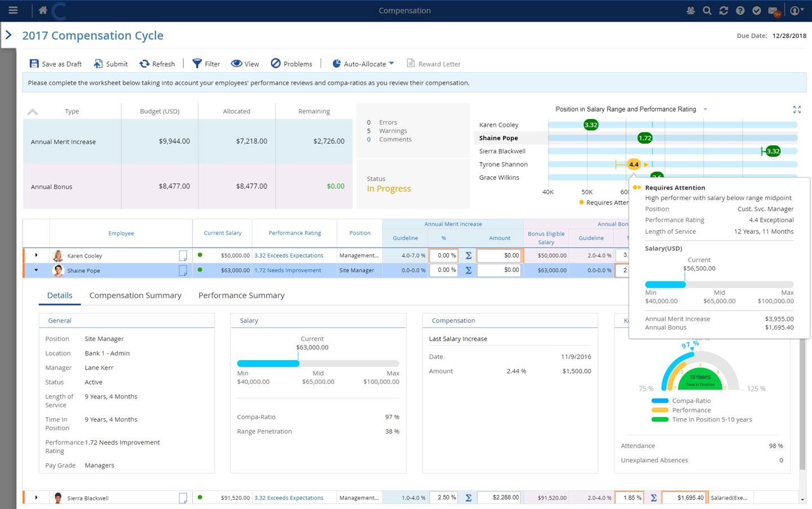Open chart type dropdown arrow

click(705, 109)
